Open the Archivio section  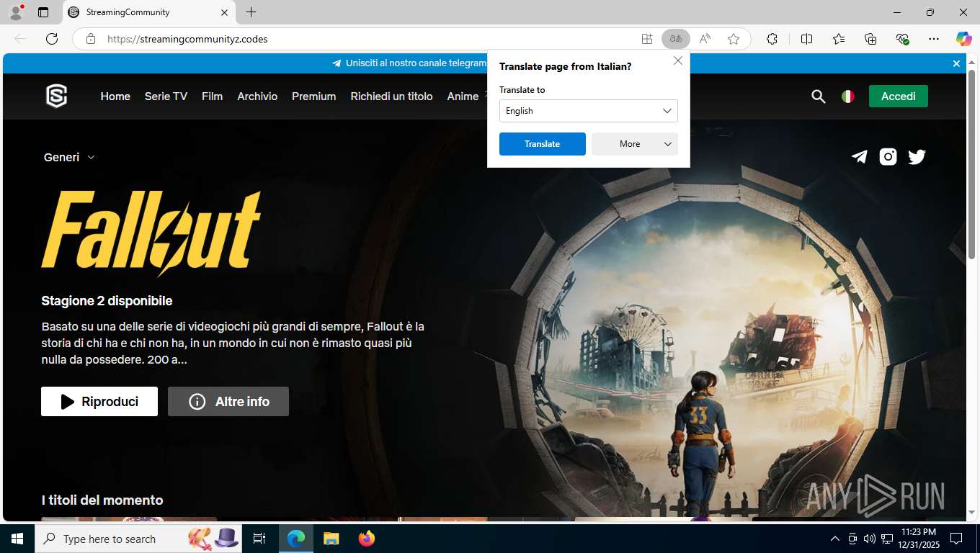(x=257, y=96)
